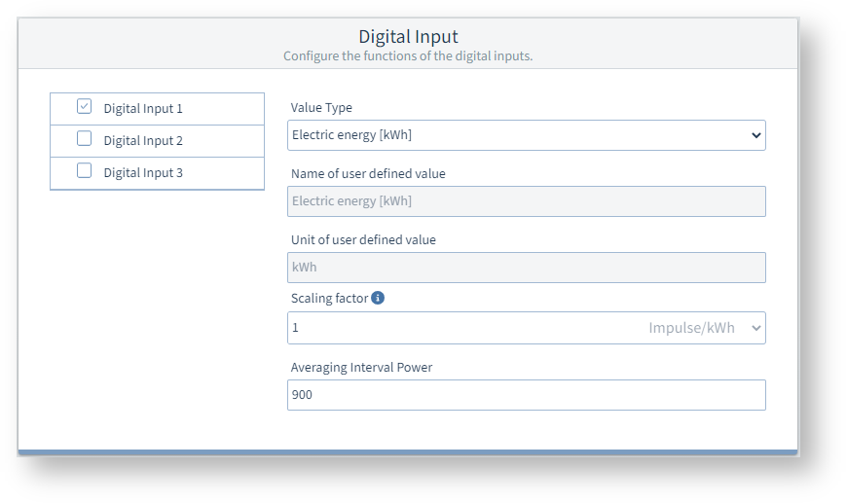The width and height of the screenshot is (847, 504).
Task: Uncheck the Digital Input 1 checkbox
Action: point(85,107)
